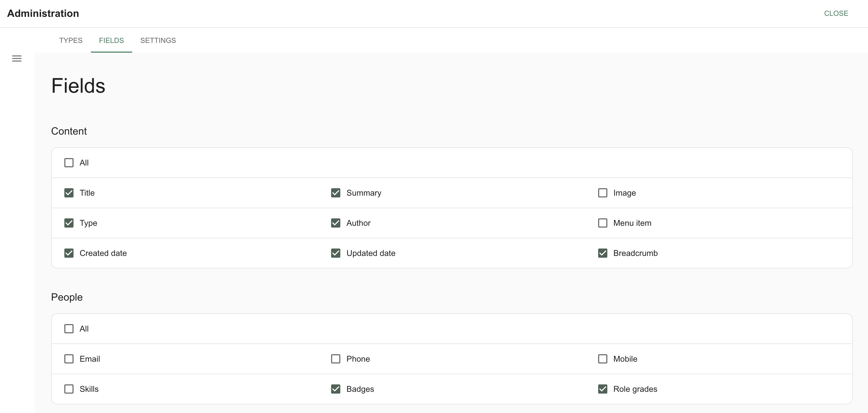Disable the Author field
868x413 pixels.
click(336, 223)
